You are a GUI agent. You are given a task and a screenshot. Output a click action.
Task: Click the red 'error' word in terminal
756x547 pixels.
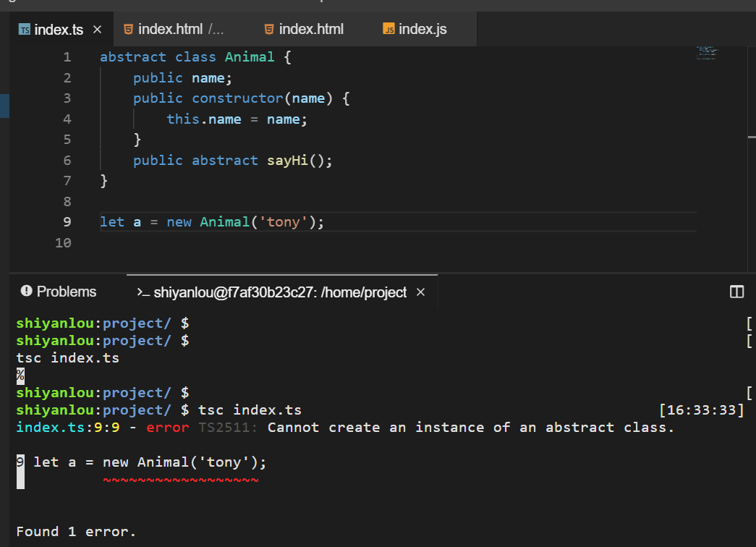[x=167, y=428]
